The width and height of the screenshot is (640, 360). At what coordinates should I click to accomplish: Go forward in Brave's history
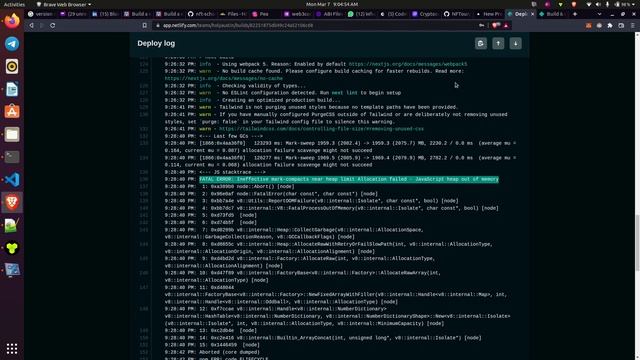click(42, 25)
